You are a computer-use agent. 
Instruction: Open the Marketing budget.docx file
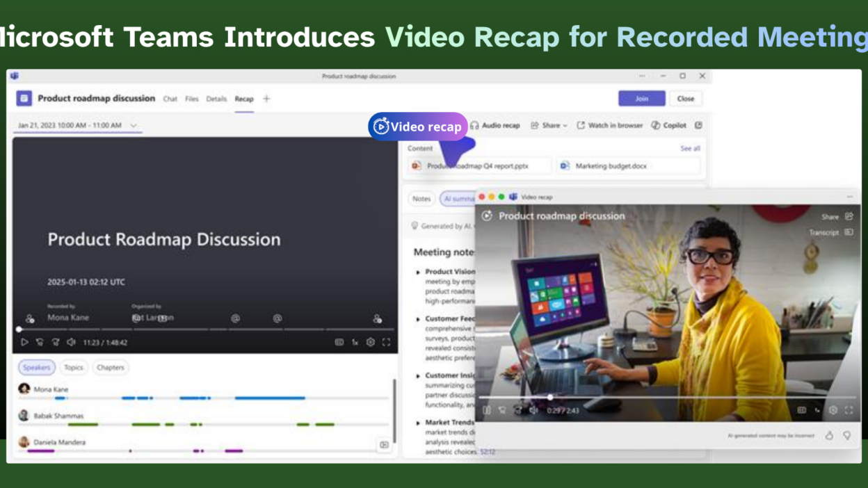coord(628,166)
